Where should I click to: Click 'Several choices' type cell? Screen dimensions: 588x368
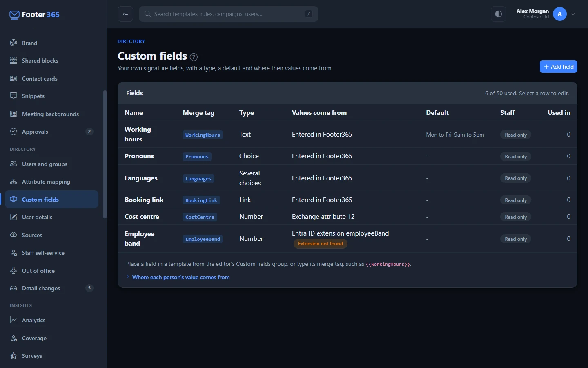pyautogui.click(x=250, y=178)
